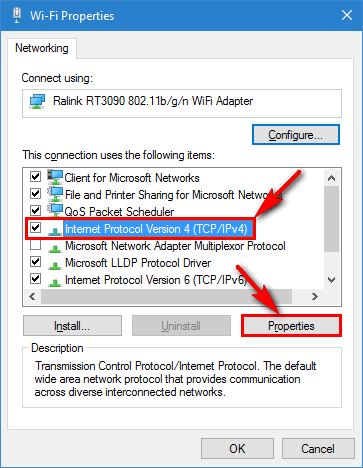Click the Internet Protocol Version 4 protocol icon
This screenshot has width=363, height=468.
click(x=55, y=230)
